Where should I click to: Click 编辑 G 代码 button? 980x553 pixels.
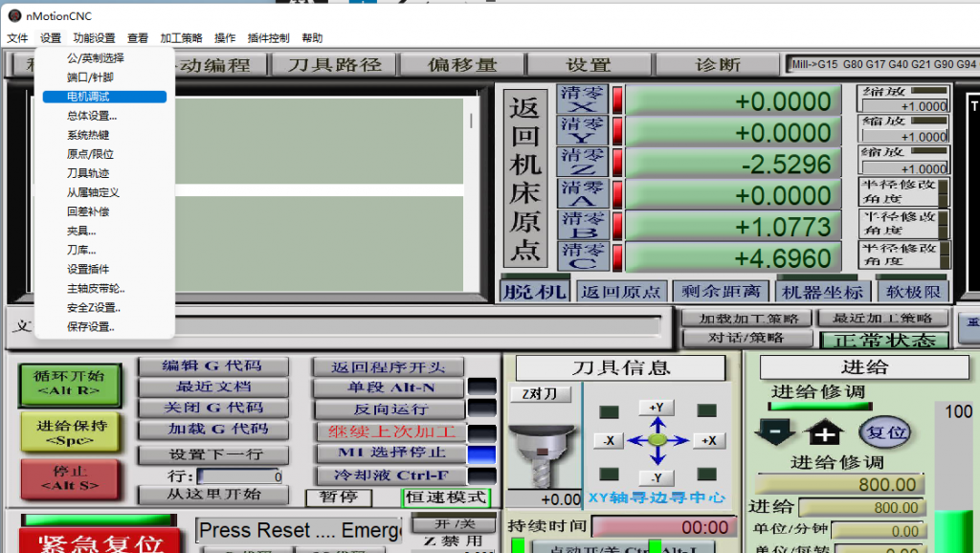click(x=213, y=366)
